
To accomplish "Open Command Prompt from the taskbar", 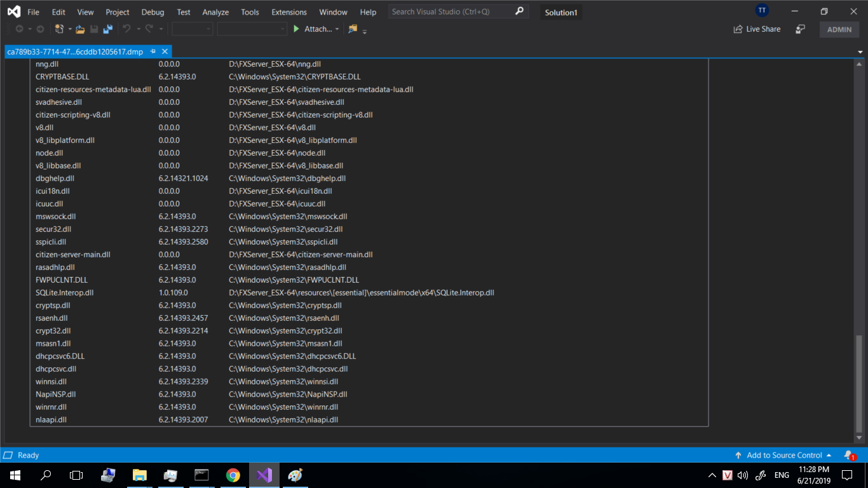I will click(x=201, y=475).
